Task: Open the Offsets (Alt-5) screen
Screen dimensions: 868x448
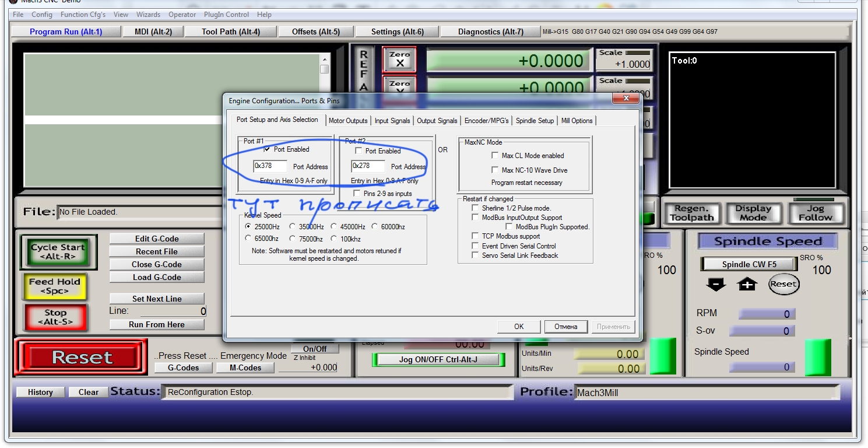Action: [x=316, y=32]
